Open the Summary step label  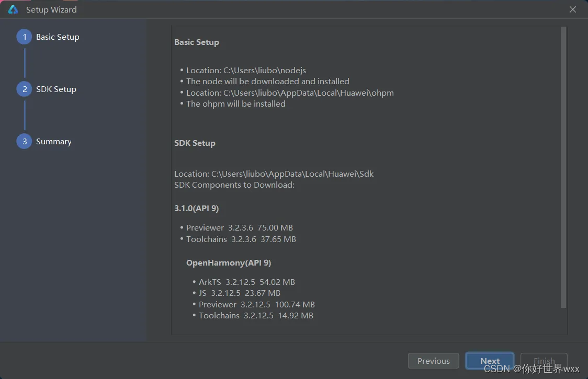(54, 141)
